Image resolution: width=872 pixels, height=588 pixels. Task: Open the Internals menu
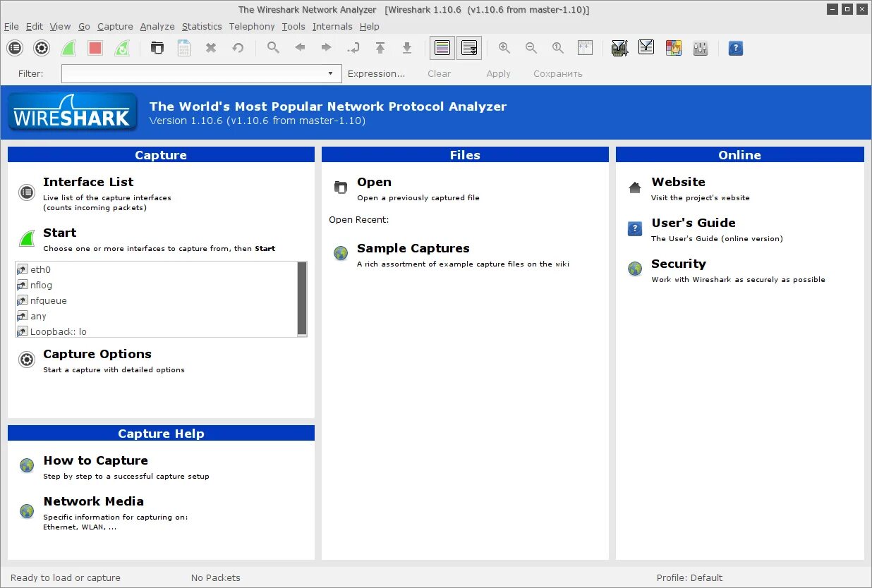332,26
